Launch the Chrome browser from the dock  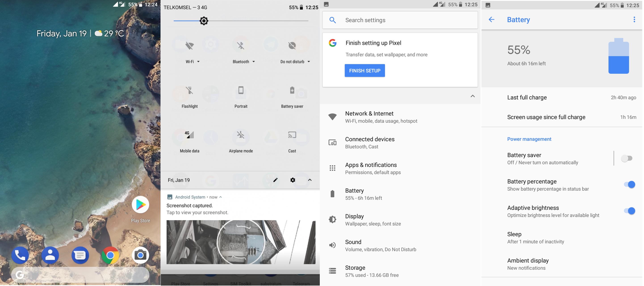click(110, 255)
